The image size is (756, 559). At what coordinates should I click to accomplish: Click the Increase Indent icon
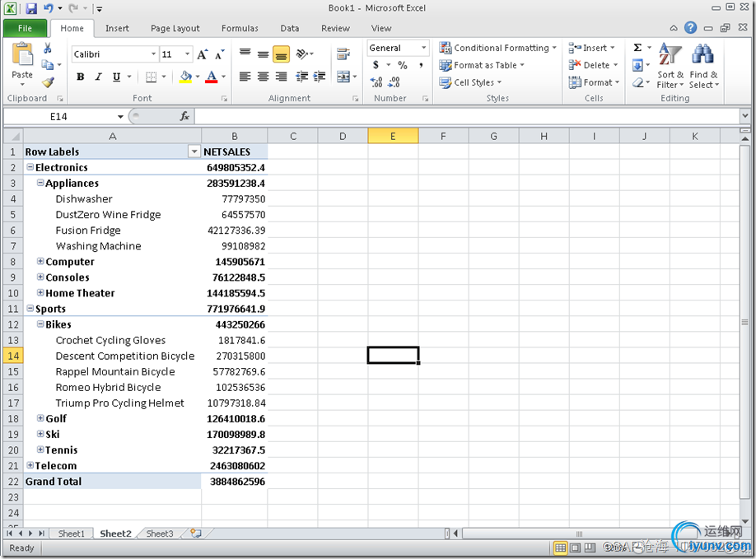[x=320, y=77]
